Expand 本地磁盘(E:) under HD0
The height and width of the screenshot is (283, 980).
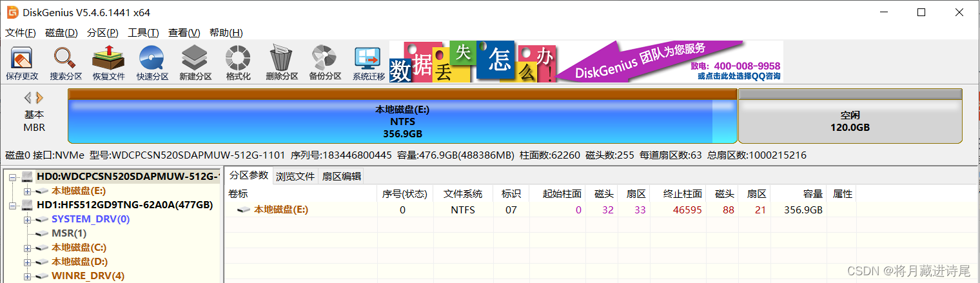tap(27, 191)
